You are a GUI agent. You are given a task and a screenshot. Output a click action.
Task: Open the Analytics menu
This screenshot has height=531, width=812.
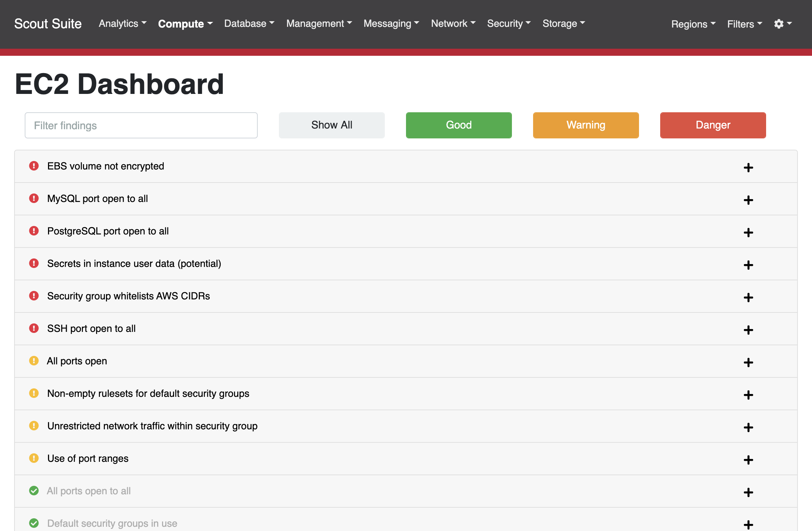coord(123,23)
